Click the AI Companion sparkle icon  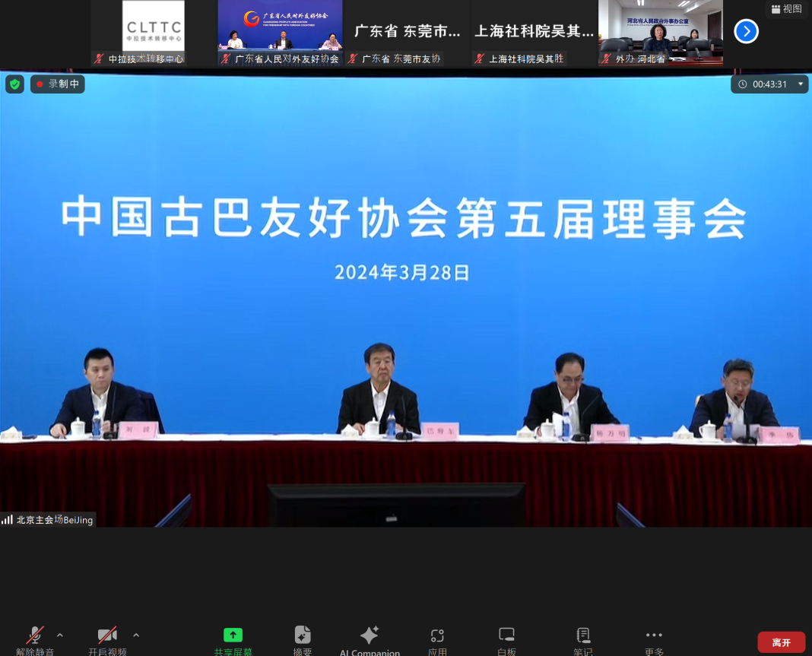pos(370,635)
